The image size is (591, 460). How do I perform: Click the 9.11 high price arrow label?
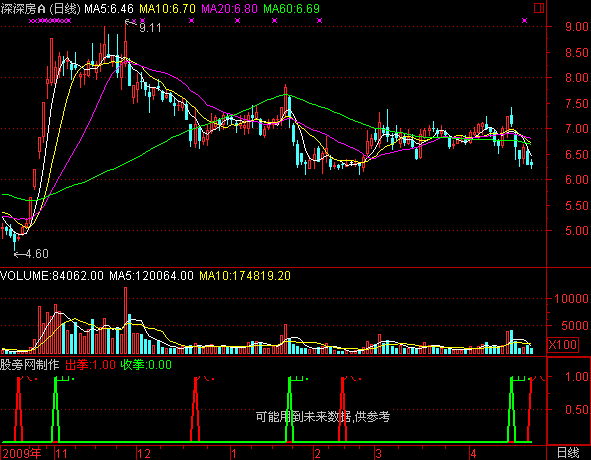[x=143, y=26]
